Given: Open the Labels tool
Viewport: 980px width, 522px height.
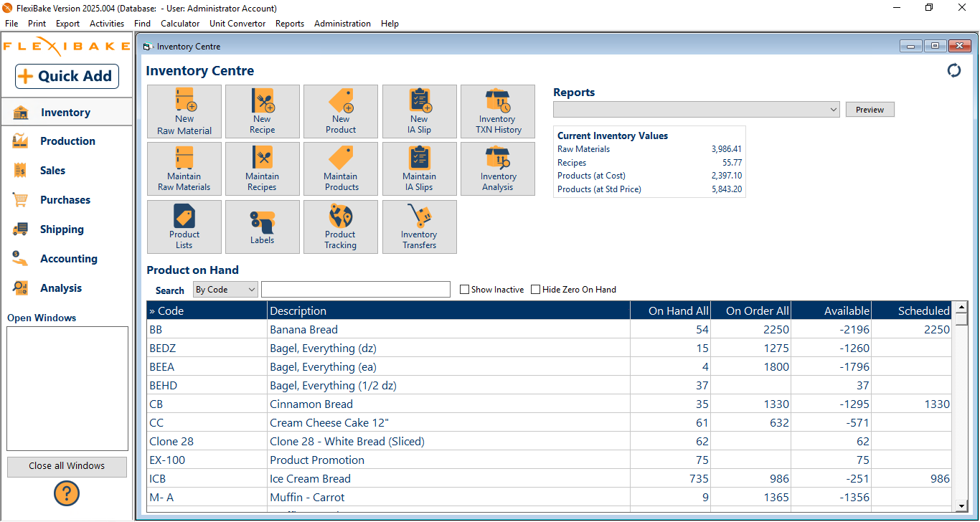Looking at the screenshot, I should click(263, 227).
